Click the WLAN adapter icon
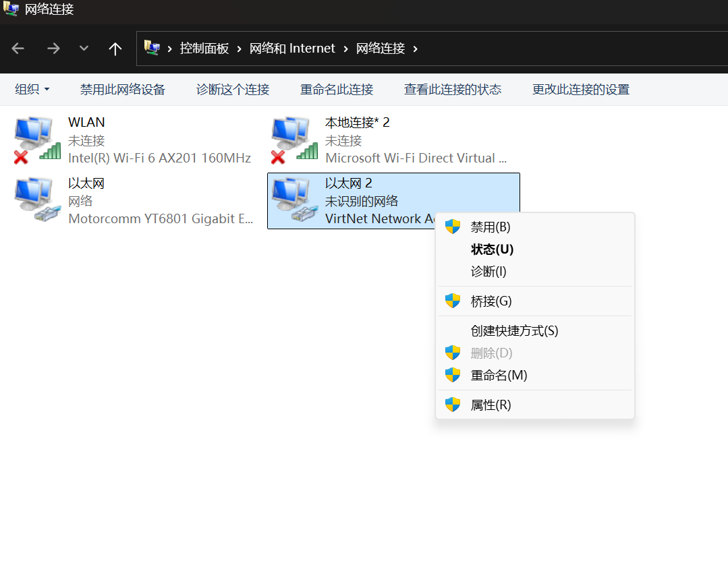Image resolution: width=728 pixels, height=563 pixels. (x=37, y=140)
